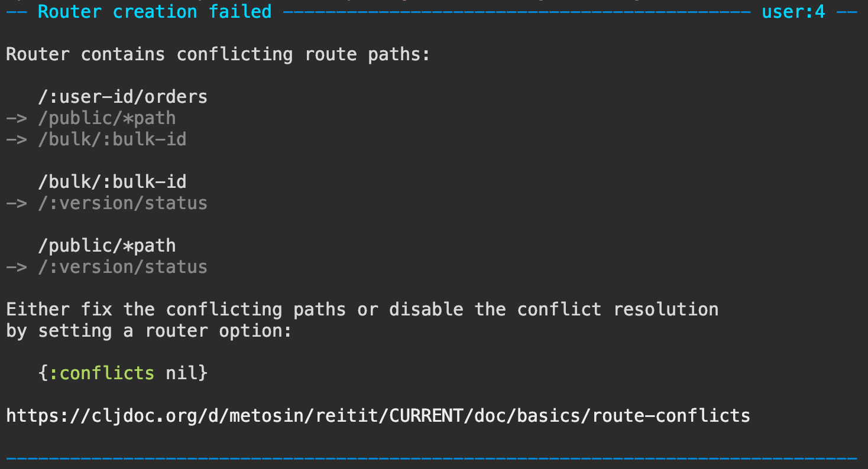Click the white /bulk/:bulk-id route heading
This screenshot has width=868, height=469.
(112, 182)
